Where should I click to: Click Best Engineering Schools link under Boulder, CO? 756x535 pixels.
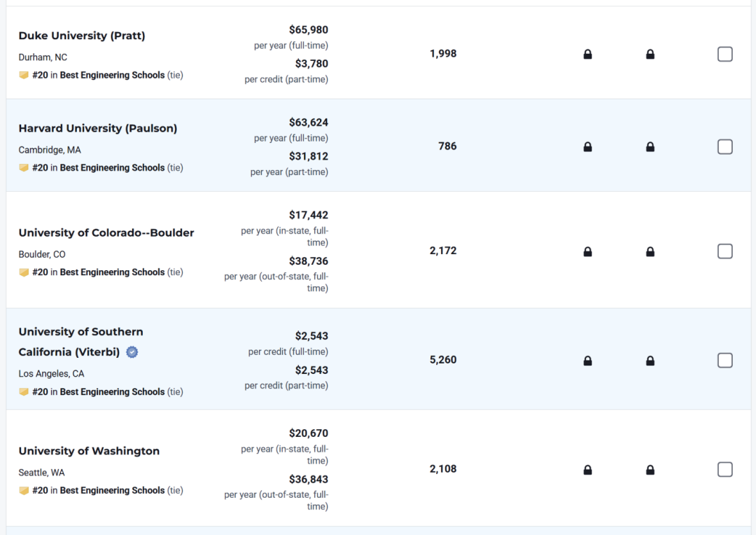(x=112, y=272)
